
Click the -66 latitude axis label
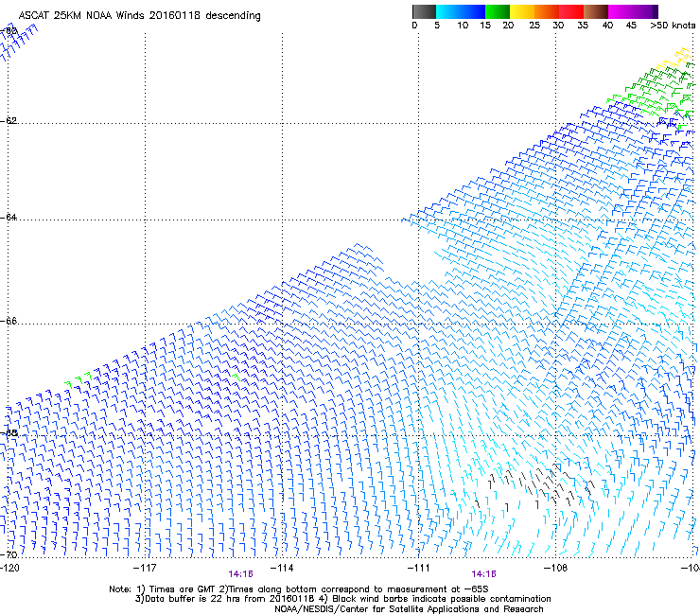click(9, 321)
